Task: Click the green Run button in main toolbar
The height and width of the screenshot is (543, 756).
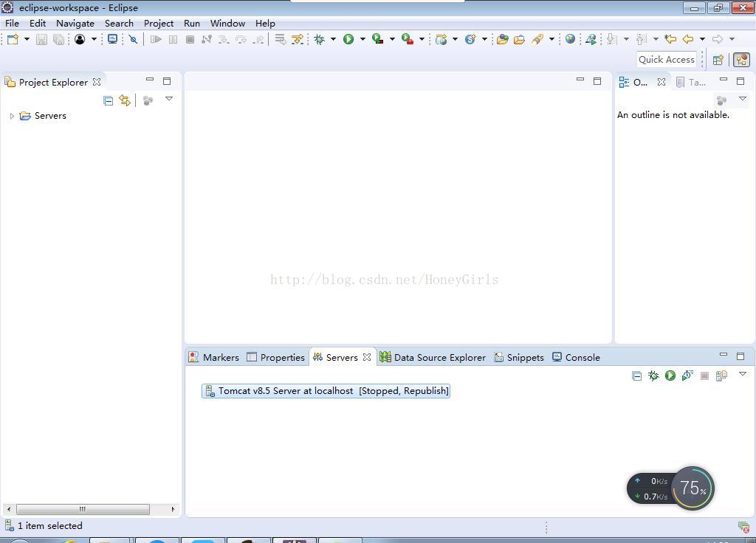Action: coord(348,39)
